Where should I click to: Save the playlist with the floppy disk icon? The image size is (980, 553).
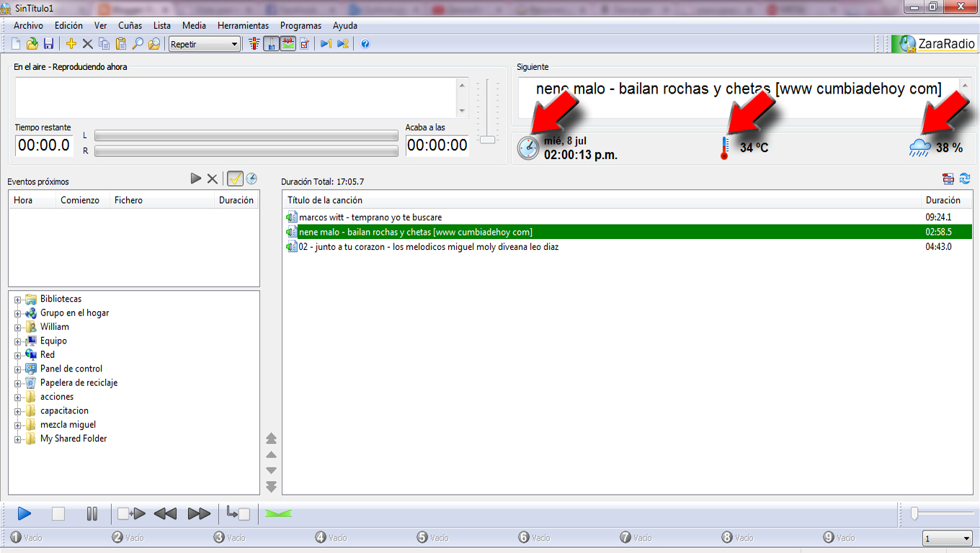[49, 44]
